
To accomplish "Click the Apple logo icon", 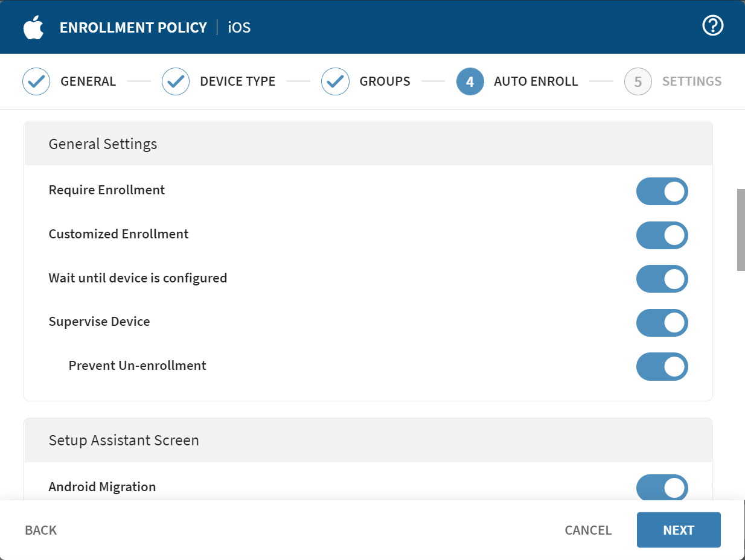I will coord(34,28).
